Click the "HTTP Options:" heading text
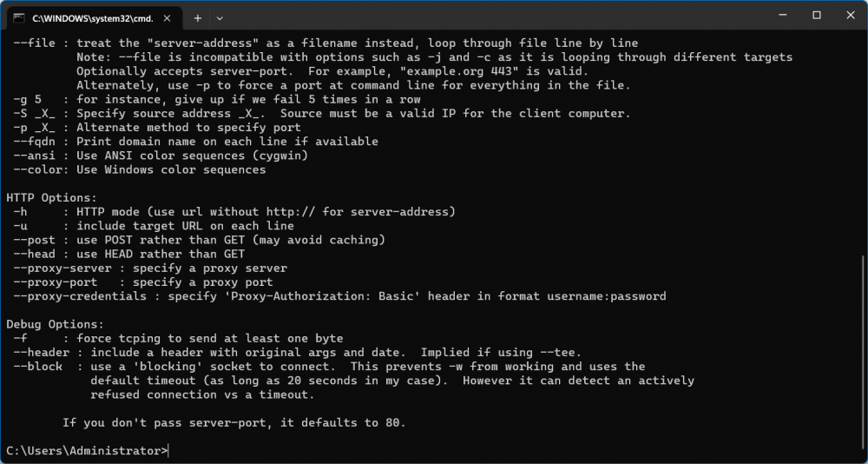The height and width of the screenshot is (464, 868). (51, 198)
